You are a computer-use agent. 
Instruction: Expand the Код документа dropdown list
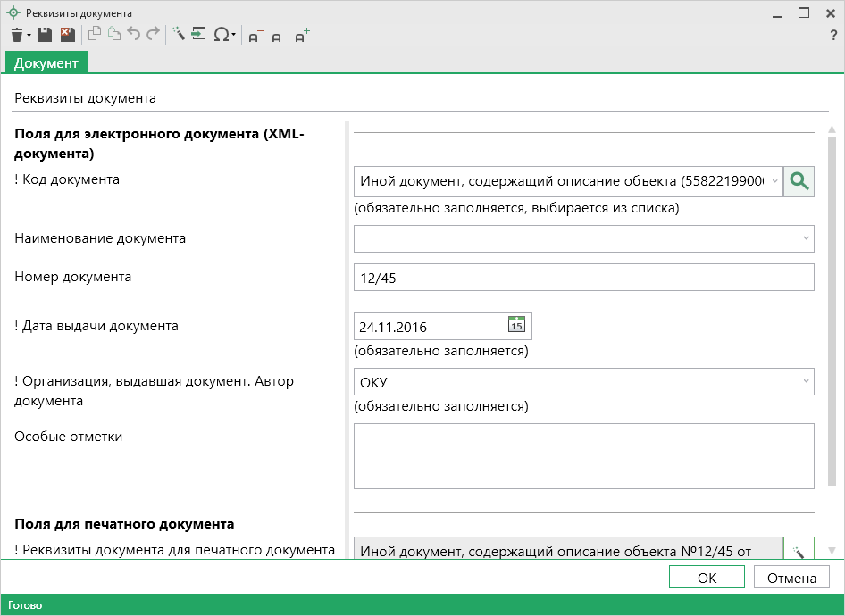[774, 181]
